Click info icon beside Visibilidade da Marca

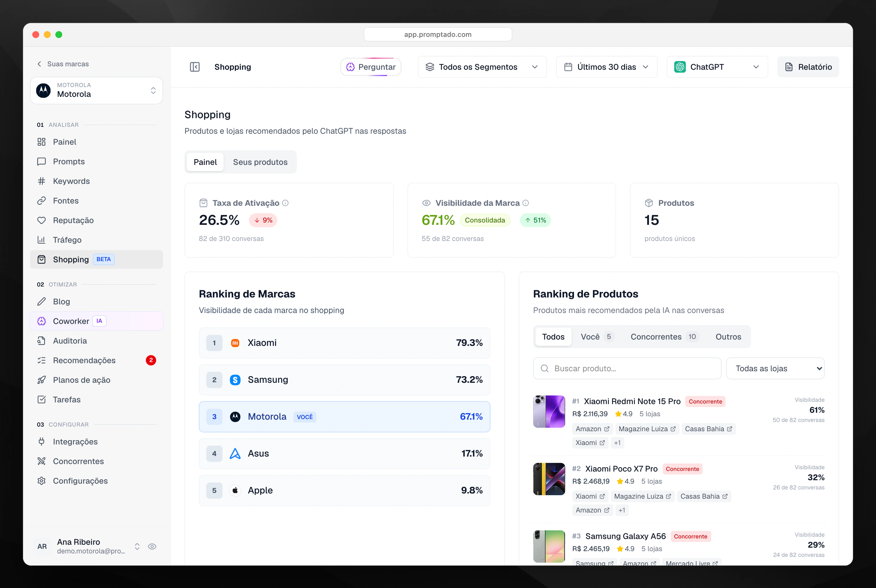(526, 203)
